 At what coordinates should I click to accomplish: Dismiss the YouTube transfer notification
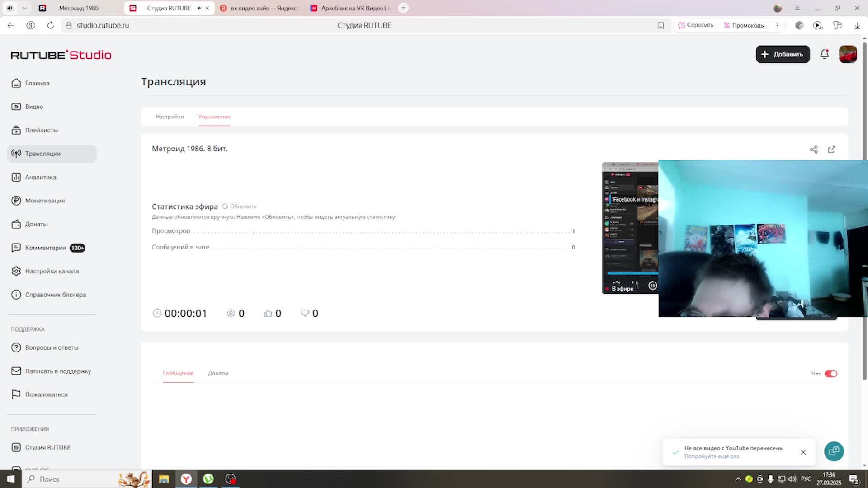803,452
